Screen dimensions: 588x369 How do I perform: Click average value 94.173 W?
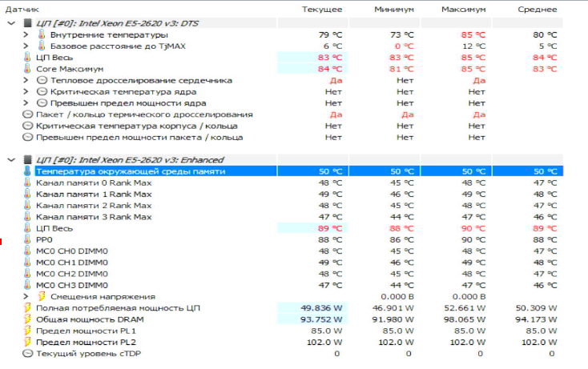536,319
